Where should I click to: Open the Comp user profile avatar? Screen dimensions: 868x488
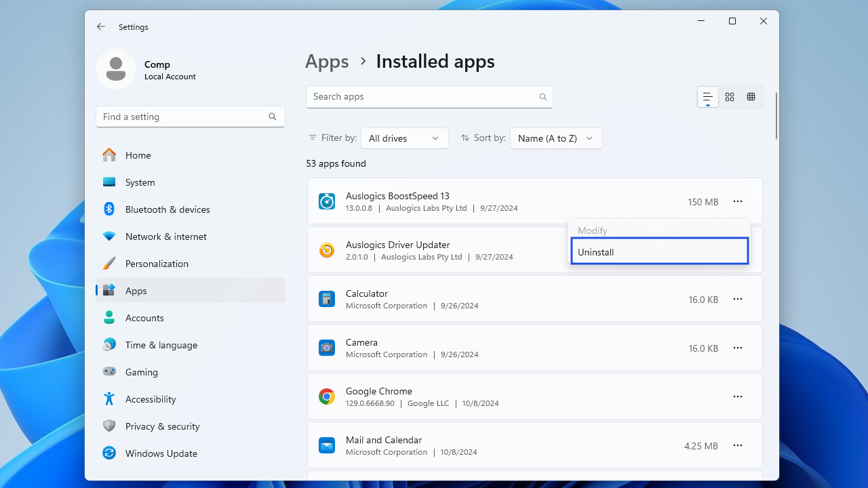[116, 69]
